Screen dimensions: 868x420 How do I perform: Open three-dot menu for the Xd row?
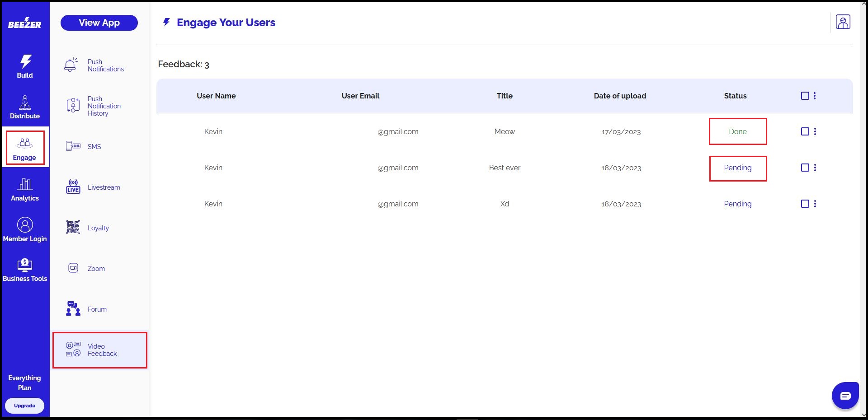815,204
